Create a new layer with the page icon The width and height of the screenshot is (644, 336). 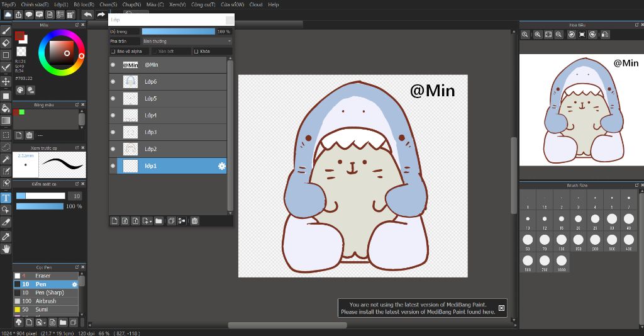[x=114, y=221]
